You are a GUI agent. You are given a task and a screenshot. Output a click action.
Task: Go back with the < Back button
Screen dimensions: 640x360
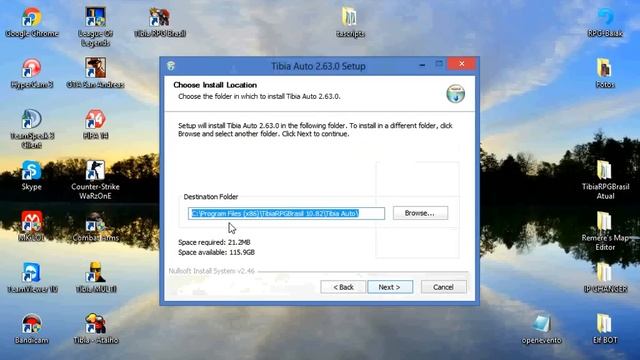pyautogui.click(x=343, y=287)
